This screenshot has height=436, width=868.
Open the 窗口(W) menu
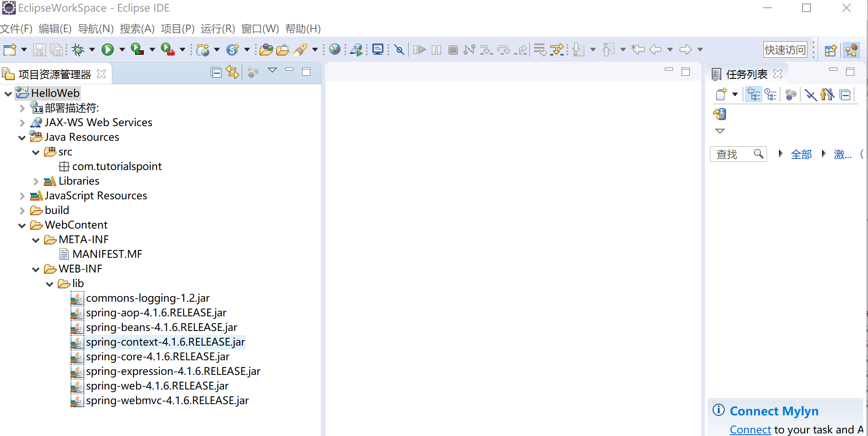point(260,29)
